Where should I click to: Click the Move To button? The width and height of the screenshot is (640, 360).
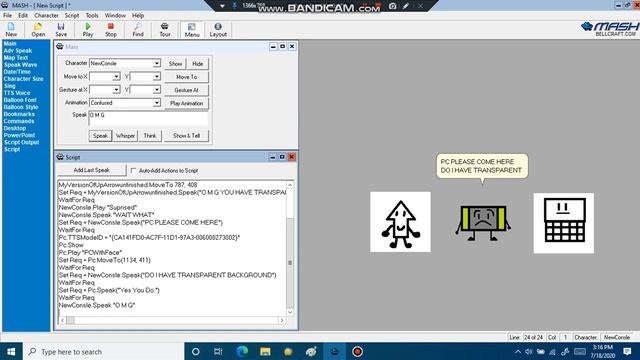tap(187, 77)
